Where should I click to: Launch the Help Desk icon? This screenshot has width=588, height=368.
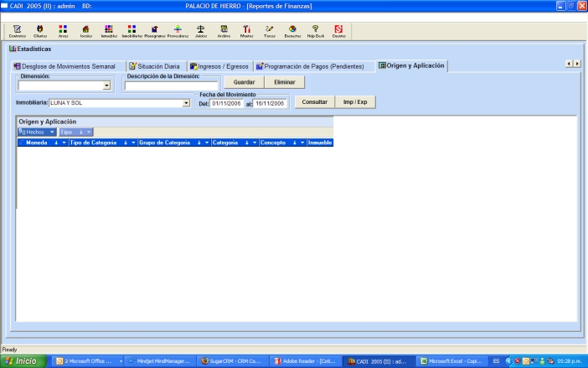(316, 30)
